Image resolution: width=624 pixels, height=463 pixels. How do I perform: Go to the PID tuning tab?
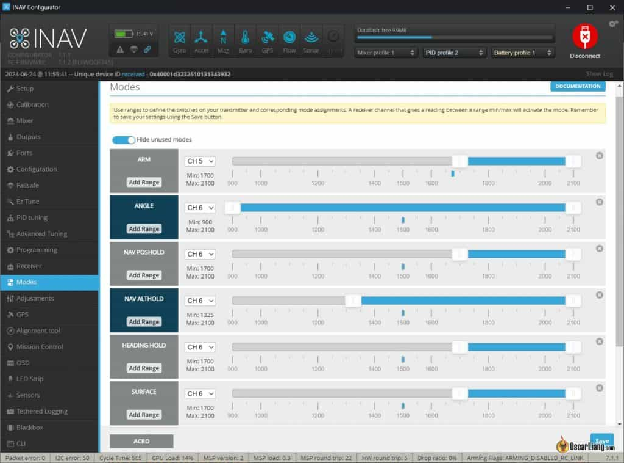(x=49, y=218)
